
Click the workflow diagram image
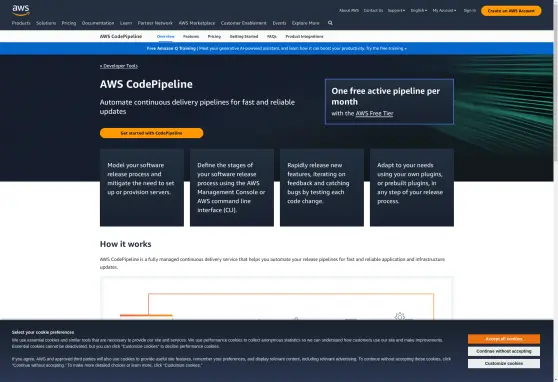277,298
